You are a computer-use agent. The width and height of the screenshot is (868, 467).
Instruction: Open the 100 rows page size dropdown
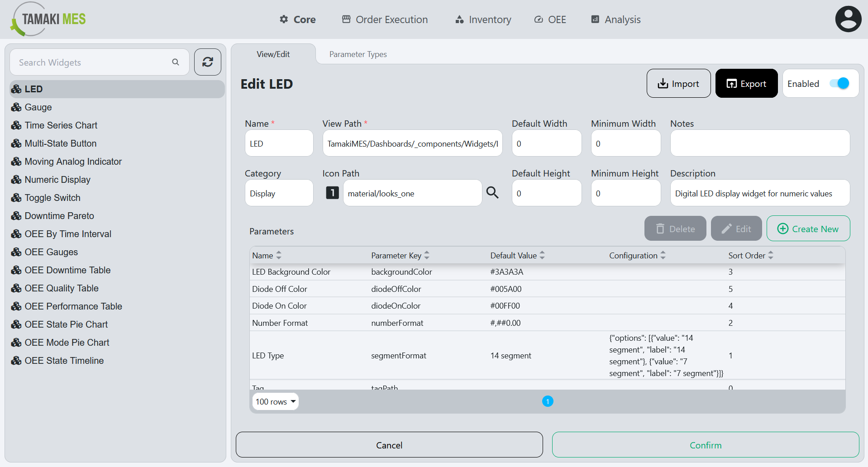tap(275, 401)
